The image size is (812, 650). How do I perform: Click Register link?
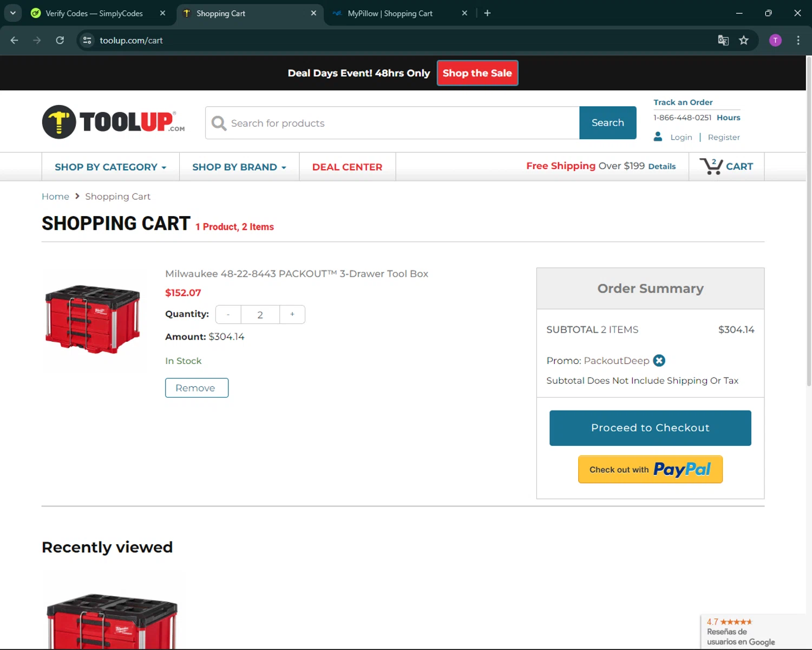pos(724,137)
